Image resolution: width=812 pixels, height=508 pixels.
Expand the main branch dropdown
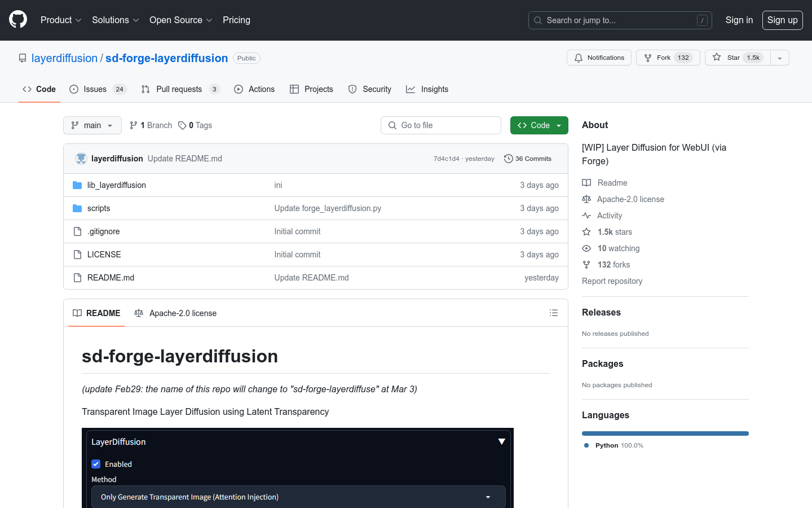click(x=92, y=125)
